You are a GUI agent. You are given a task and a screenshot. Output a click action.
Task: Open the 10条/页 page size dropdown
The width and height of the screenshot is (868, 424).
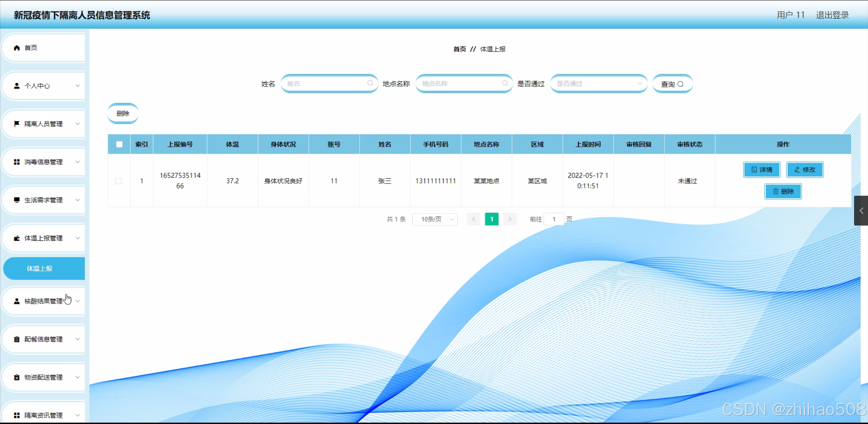[x=435, y=219]
